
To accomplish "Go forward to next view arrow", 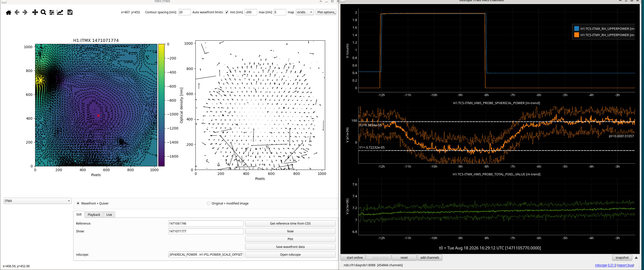I will tap(25, 12).
